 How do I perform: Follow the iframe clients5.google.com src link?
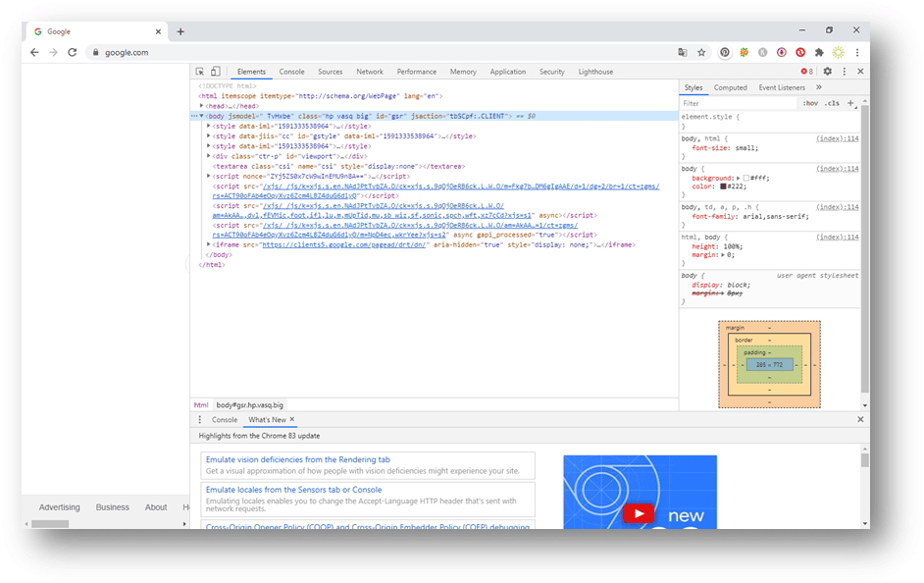(344, 244)
